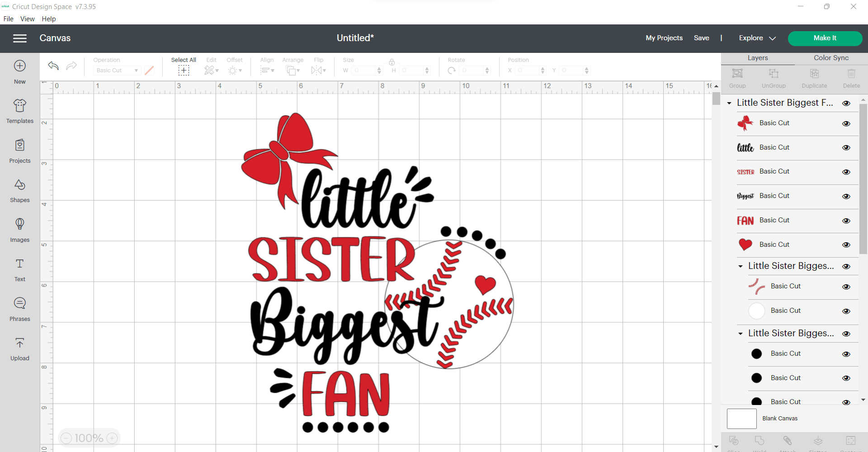Open the Offset dropdown
Viewport: 868px width, 452px height.
235,71
